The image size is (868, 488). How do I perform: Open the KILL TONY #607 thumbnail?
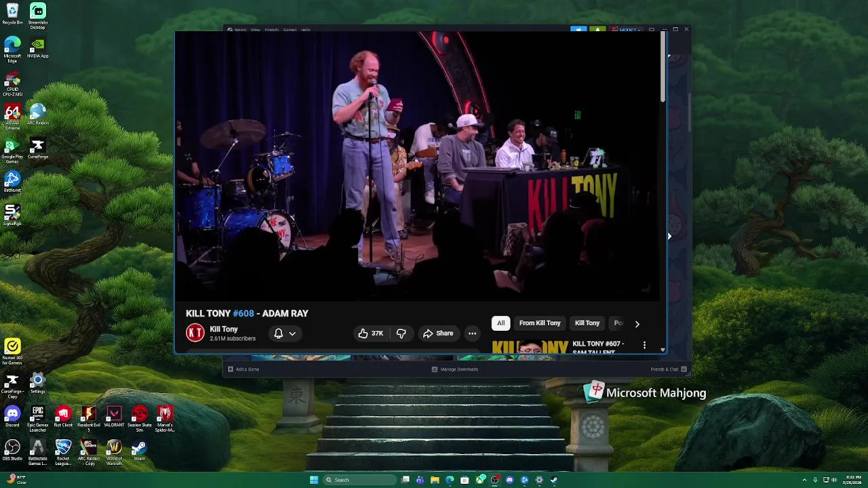click(x=530, y=347)
